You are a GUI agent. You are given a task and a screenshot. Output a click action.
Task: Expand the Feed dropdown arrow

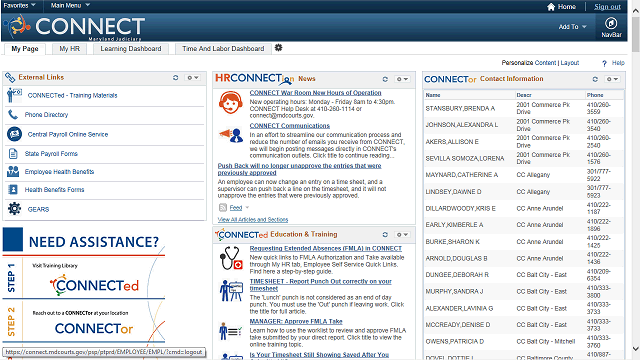(247, 208)
